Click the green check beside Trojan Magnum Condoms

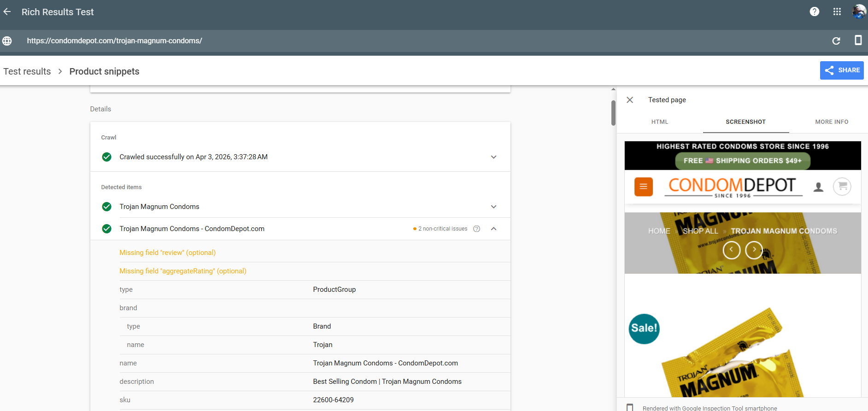[x=106, y=207]
